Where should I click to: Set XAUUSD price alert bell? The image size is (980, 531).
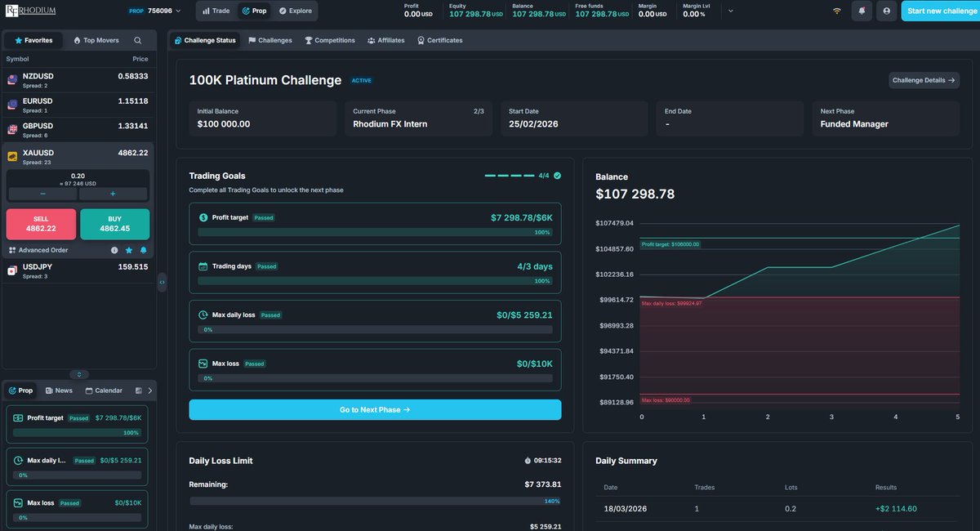tap(144, 250)
